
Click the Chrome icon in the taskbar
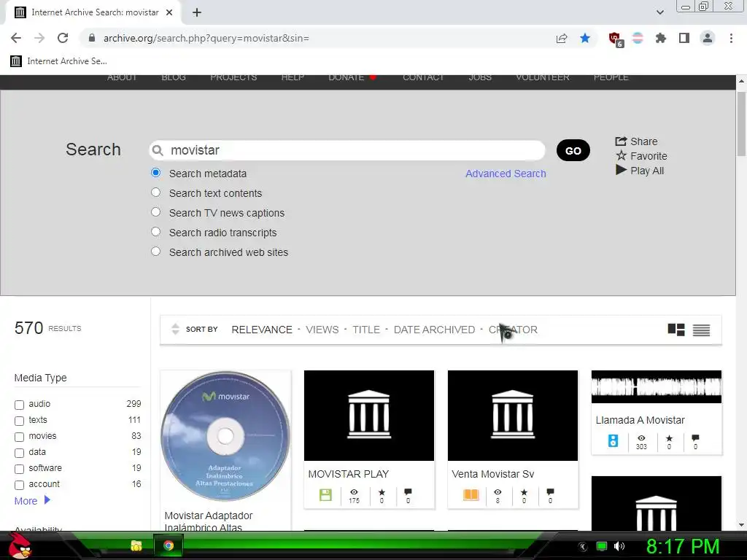point(169,545)
